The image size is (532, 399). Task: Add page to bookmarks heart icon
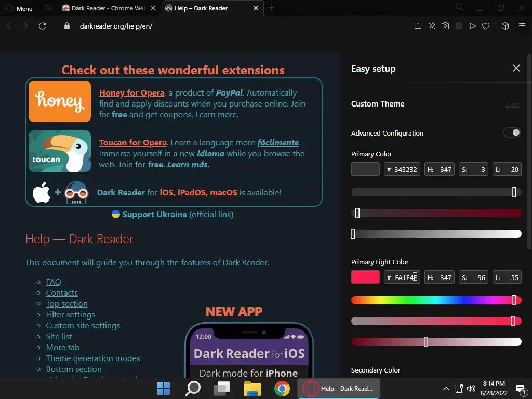pyautogui.click(x=486, y=26)
